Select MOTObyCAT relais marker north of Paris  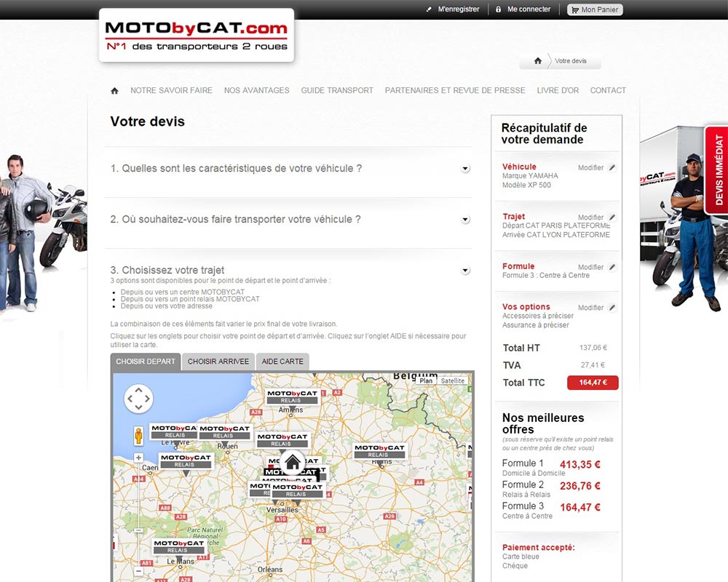282,440
